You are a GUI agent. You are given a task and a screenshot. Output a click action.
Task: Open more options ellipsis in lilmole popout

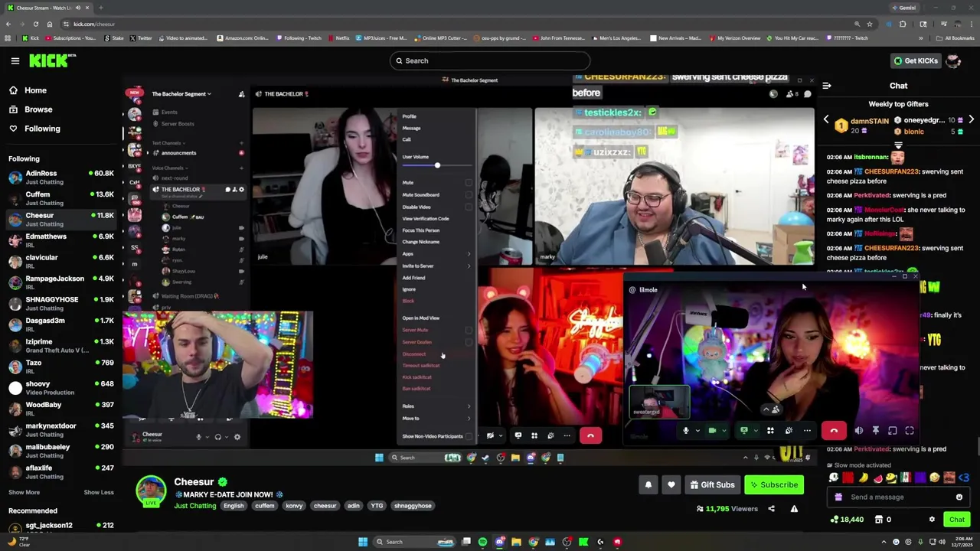[807, 431]
